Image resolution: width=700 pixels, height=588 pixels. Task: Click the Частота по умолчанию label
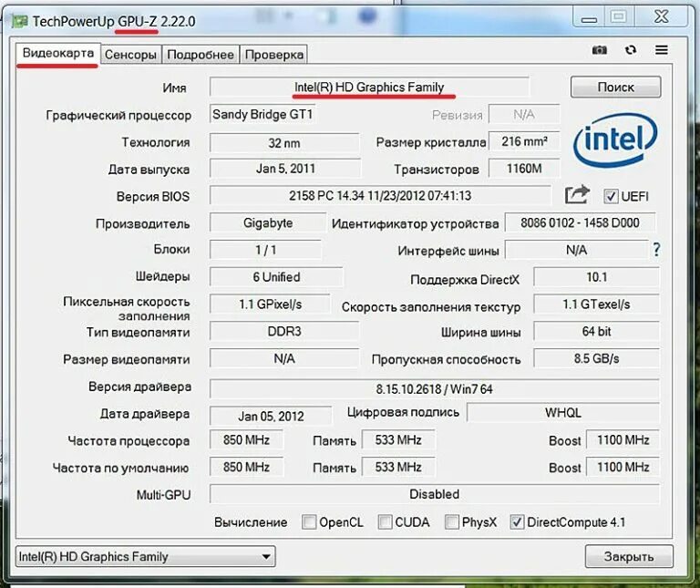point(120,468)
